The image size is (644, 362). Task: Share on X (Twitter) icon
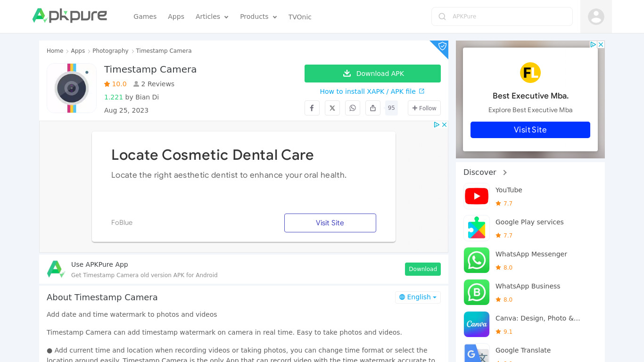(332, 108)
